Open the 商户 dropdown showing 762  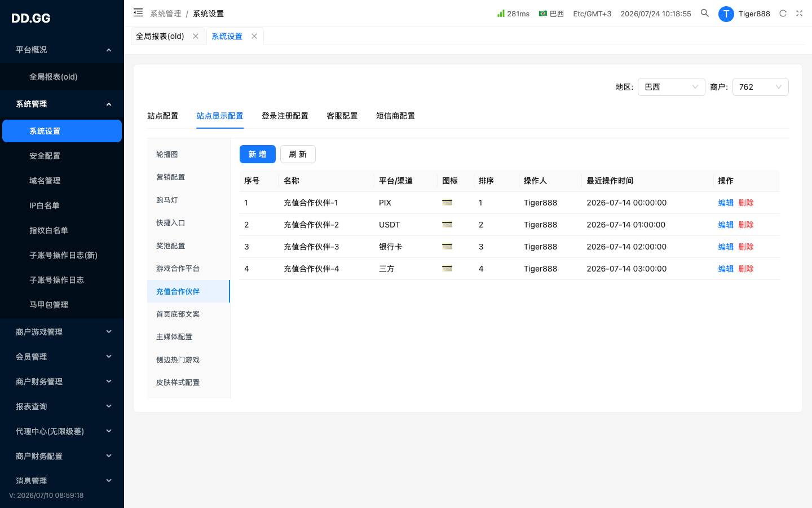pyautogui.click(x=760, y=87)
